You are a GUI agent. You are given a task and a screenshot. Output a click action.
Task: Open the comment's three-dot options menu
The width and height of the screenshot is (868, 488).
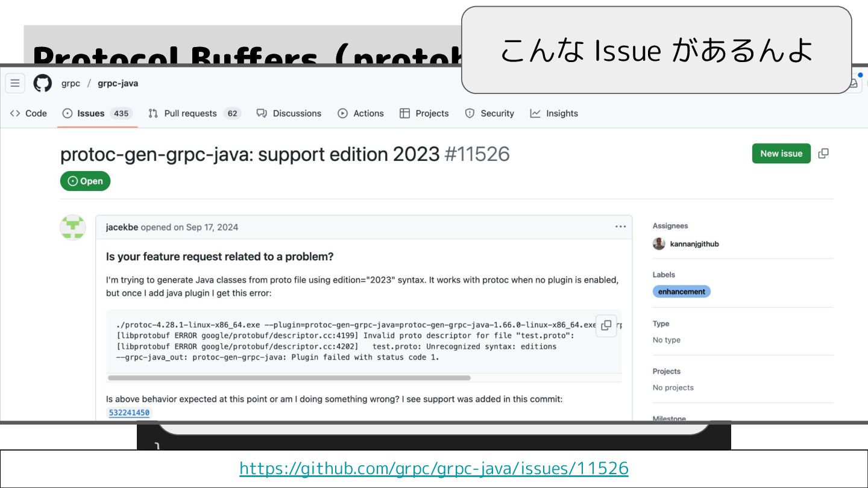point(620,227)
